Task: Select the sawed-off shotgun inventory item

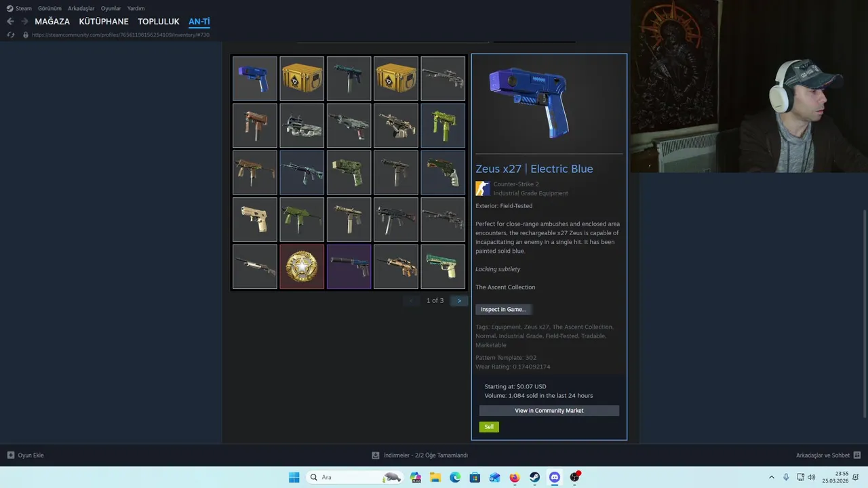Action: point(255,266)
